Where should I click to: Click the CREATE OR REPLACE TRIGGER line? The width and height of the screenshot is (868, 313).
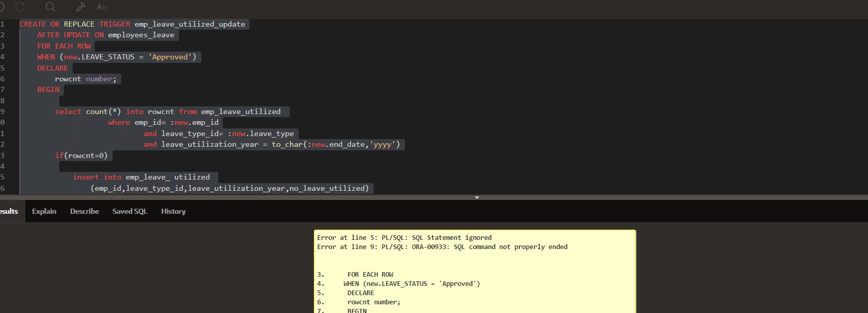[132, 24]
